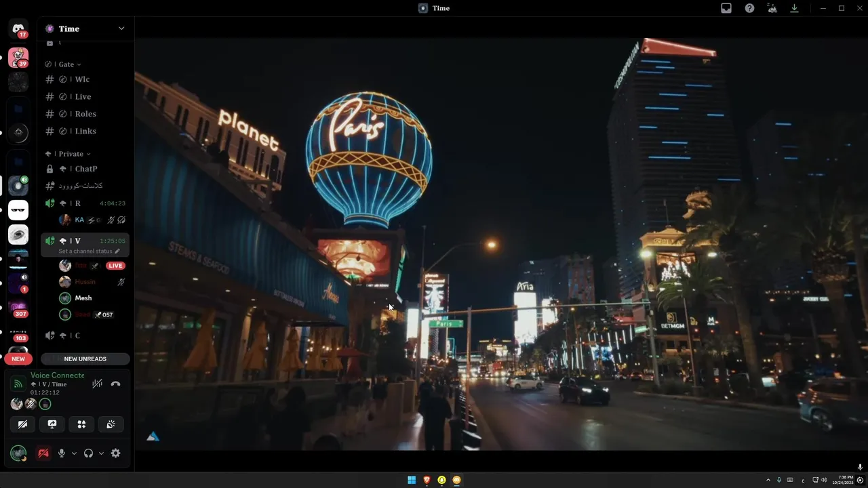Open User Settings gear
This screenshot has height=488, width=868.
point(115,453)
